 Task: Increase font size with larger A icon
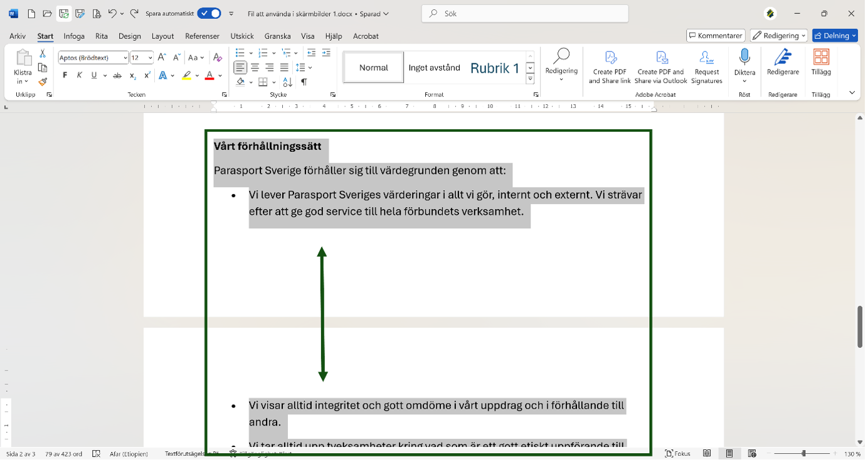[162, 57]
